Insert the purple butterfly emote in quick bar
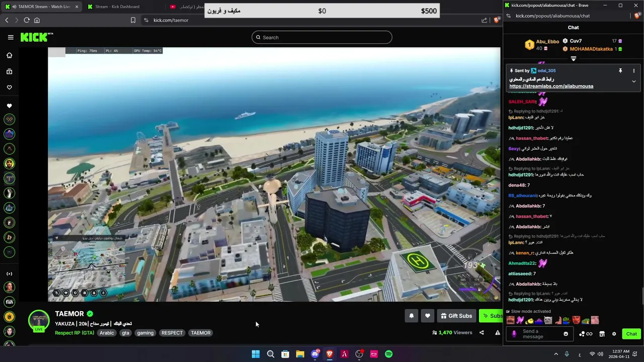The height and width of the screenshot is (362, 644). [520, 320]
